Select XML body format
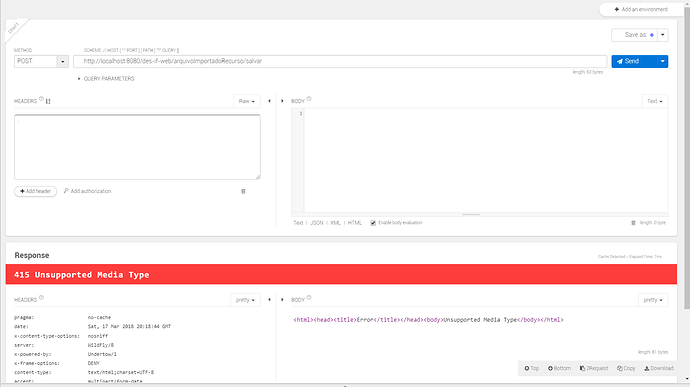The image size is (690, 387). pos(335,223)
